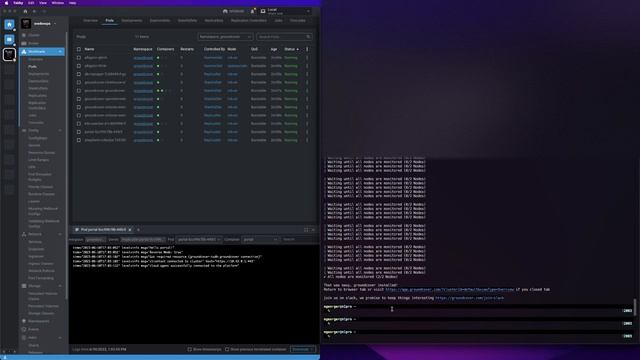Image resolution: width=640 pixels, height=360 pixels.
Task: Open the Window menu in the menu bar
Action: point(58,3)
